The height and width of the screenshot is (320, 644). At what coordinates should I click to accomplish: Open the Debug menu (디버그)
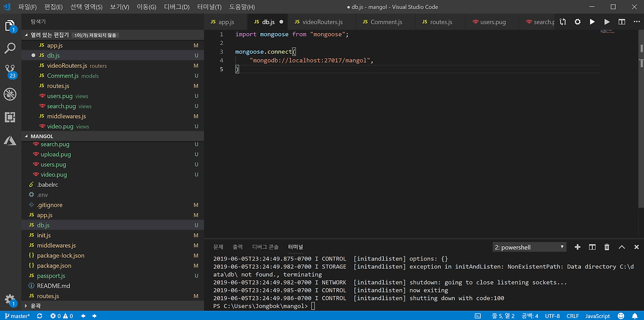click(177, 7)
